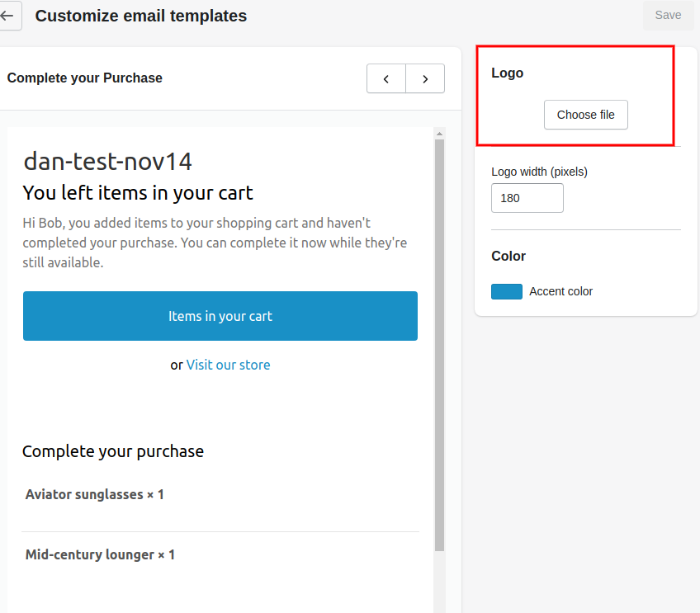The width and height of the screenshot is (700, 613).
Task: Follow the Visit our store link
Action: [228, 365]
